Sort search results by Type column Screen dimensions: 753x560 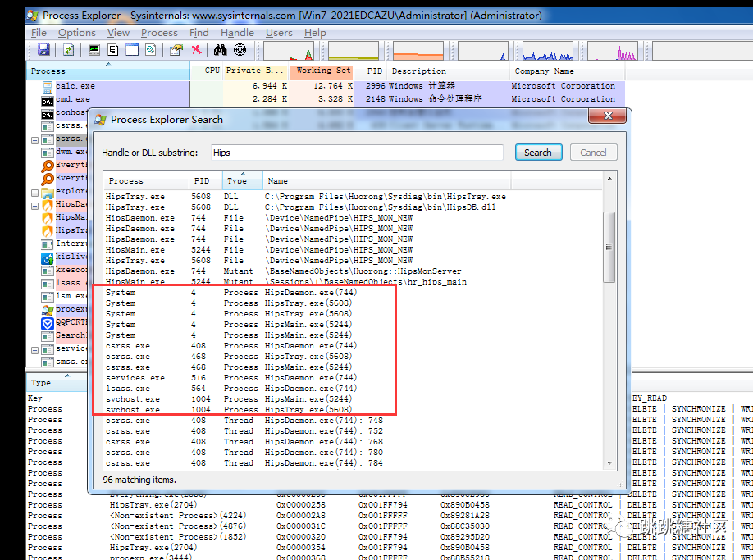tap(242, 181)
